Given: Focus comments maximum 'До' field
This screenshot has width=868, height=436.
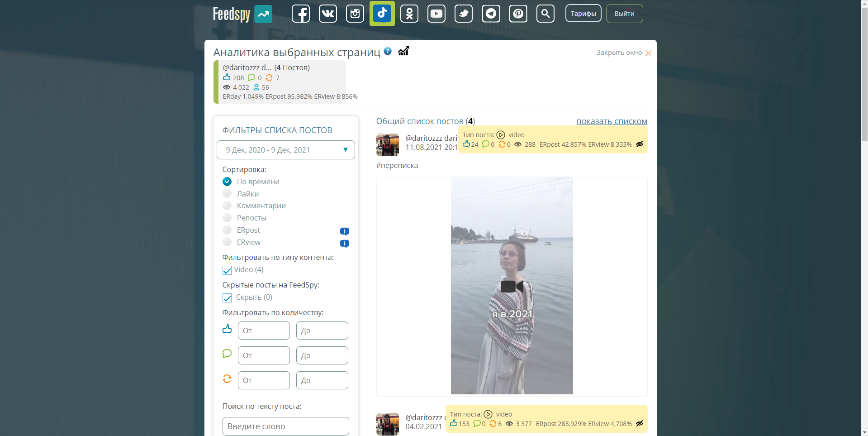Looking at the screenshot, I should click(x=322, y=355).
